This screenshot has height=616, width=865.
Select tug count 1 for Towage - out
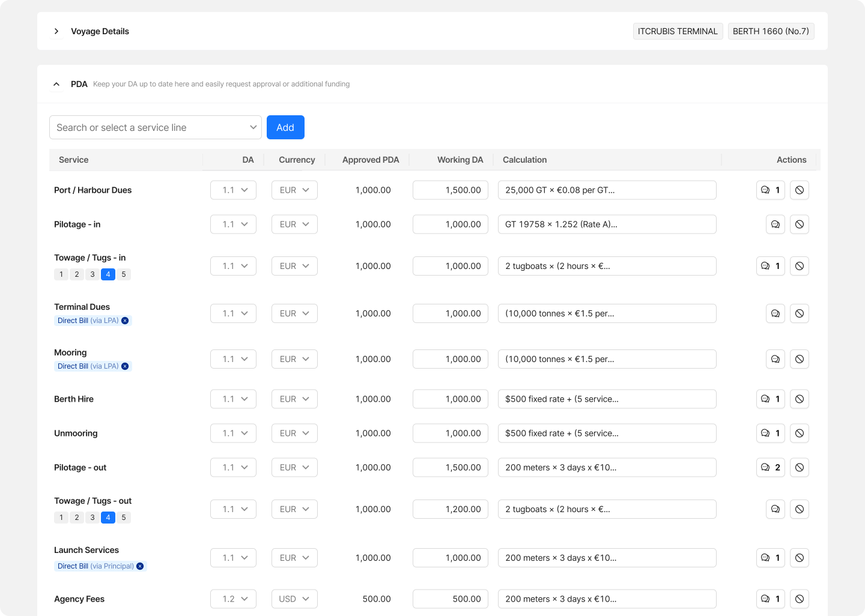pos(61,518)
